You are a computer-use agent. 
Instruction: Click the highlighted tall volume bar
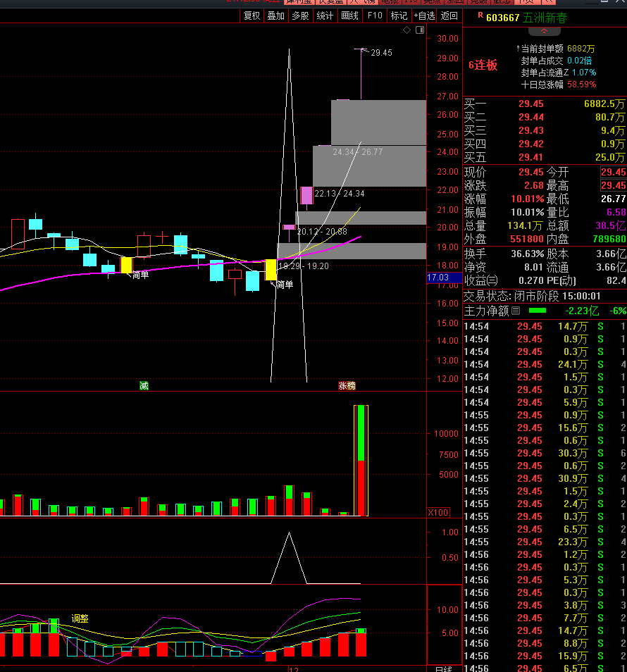[x=361, y=460]
